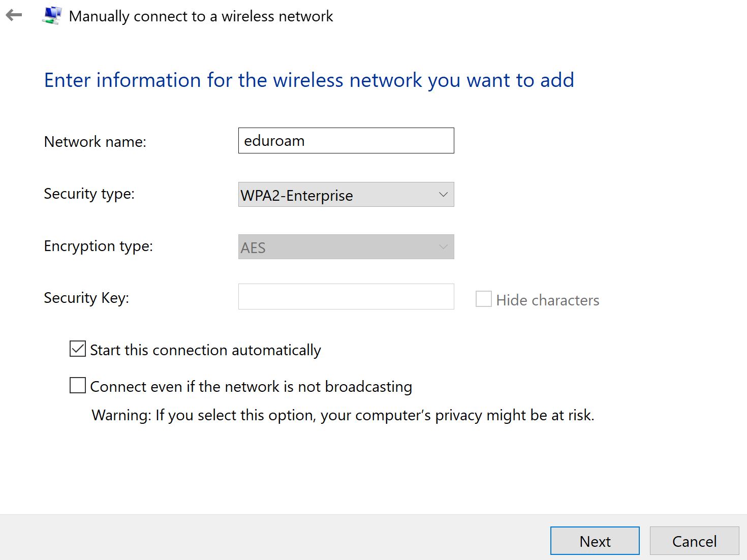
Task: Click the disabled AES encryption dropdown
Action: point(346,247)
